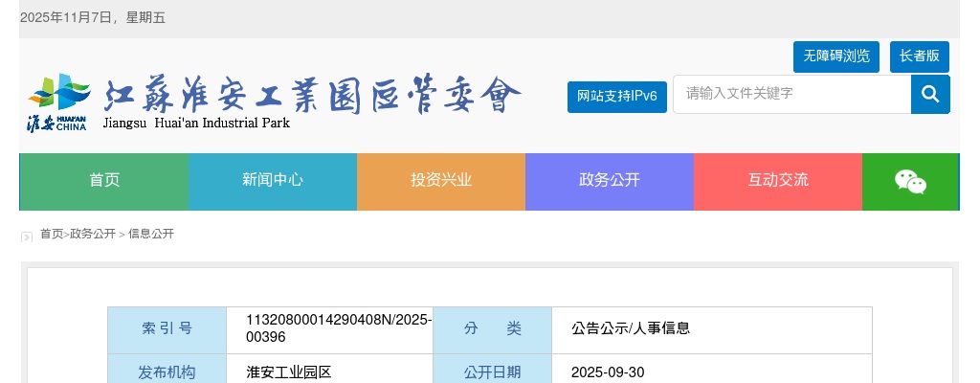
Task: Click the magnifier search button
Action: tap(930, 95)
